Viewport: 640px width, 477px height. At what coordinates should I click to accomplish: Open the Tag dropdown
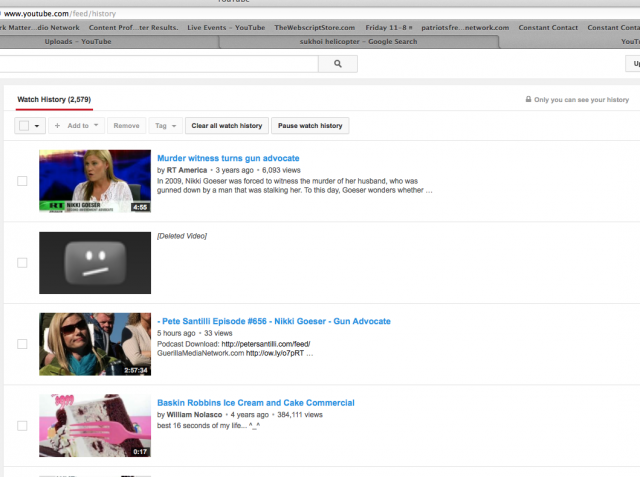(x=165, y=126)
